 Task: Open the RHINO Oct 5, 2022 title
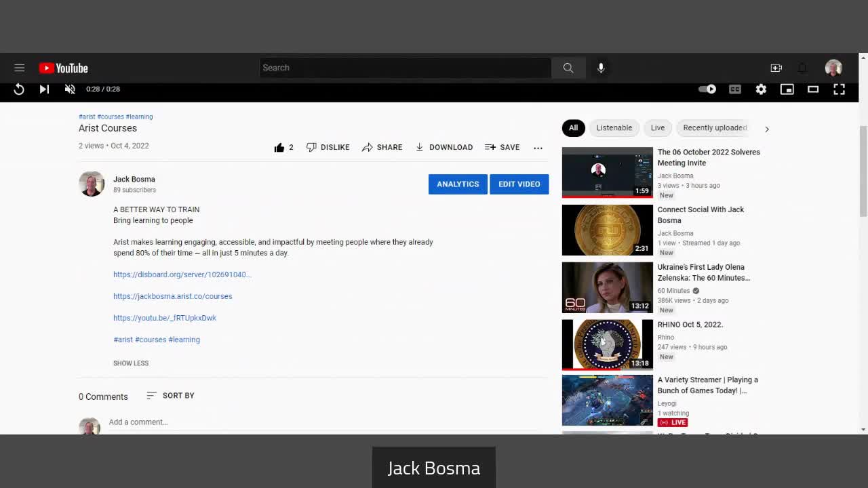pos(690,325)
